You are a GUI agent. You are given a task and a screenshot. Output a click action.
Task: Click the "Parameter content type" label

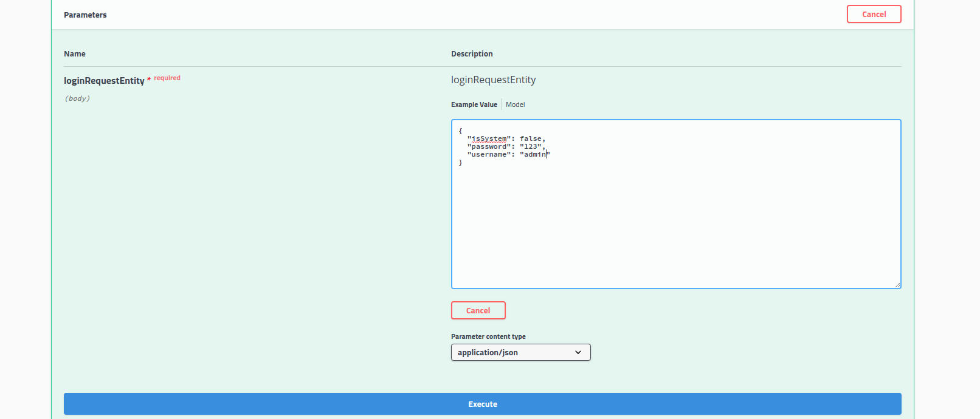tap(488, 336)
